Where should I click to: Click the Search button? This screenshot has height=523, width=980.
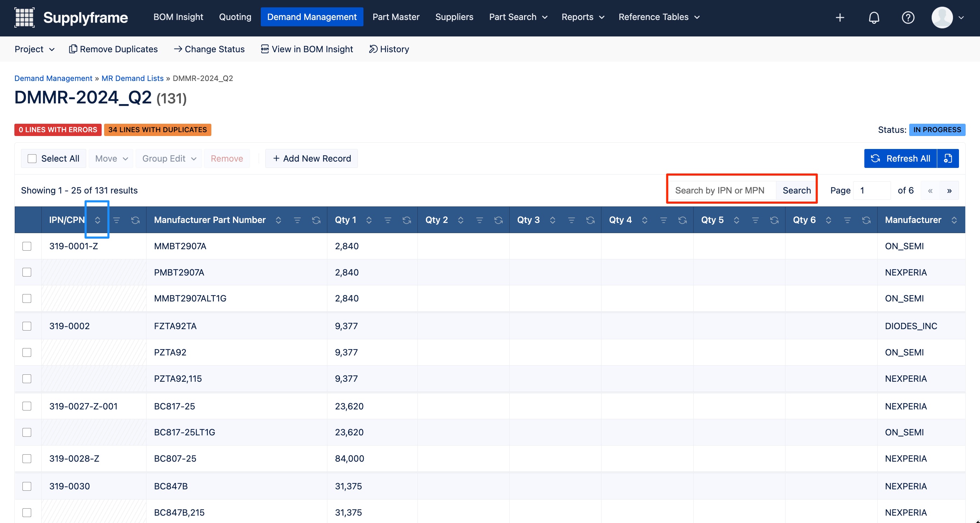(797, 190)
